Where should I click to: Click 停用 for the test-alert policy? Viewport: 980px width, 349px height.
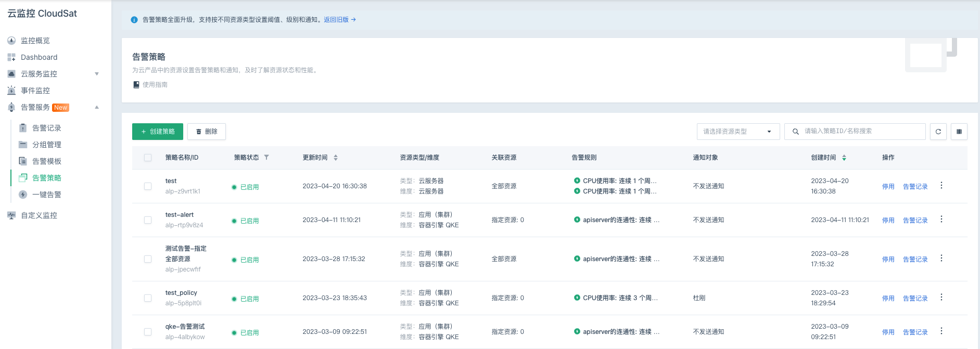click(888, 221)
